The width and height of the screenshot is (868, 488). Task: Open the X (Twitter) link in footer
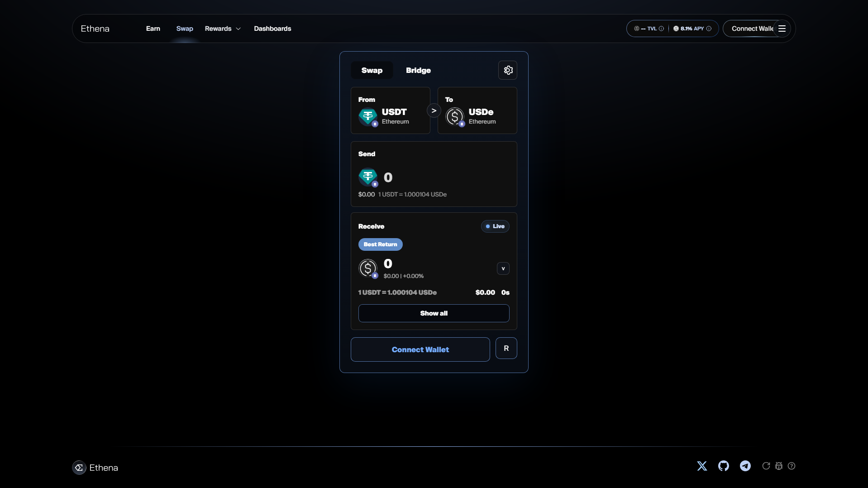click(702, 466)
